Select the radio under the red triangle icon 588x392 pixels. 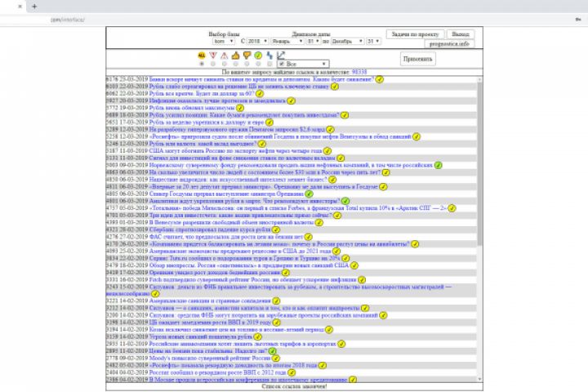coord(213,65)
